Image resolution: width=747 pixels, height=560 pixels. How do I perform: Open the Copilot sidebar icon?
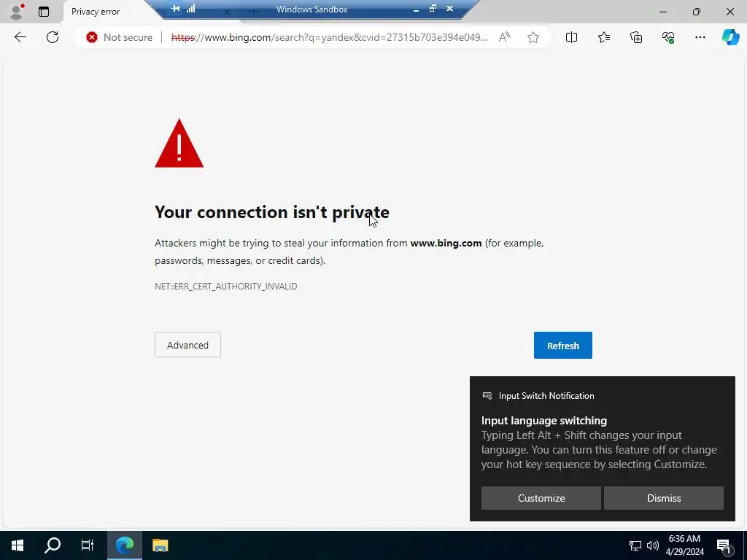click(730, 37)
